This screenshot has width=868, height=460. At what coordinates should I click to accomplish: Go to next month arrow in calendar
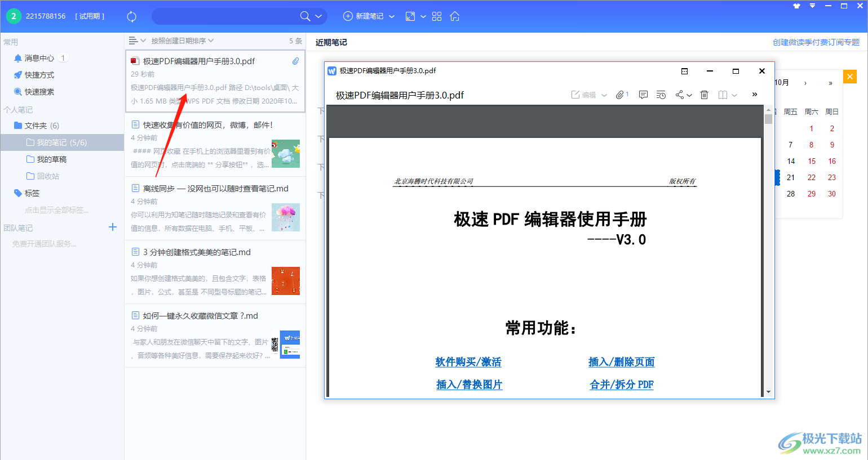(x=805, y=83)
